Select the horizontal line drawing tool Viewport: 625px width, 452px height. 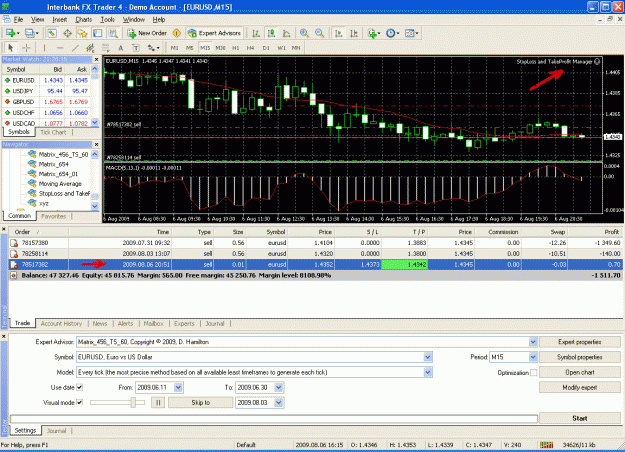click(60, 48)
